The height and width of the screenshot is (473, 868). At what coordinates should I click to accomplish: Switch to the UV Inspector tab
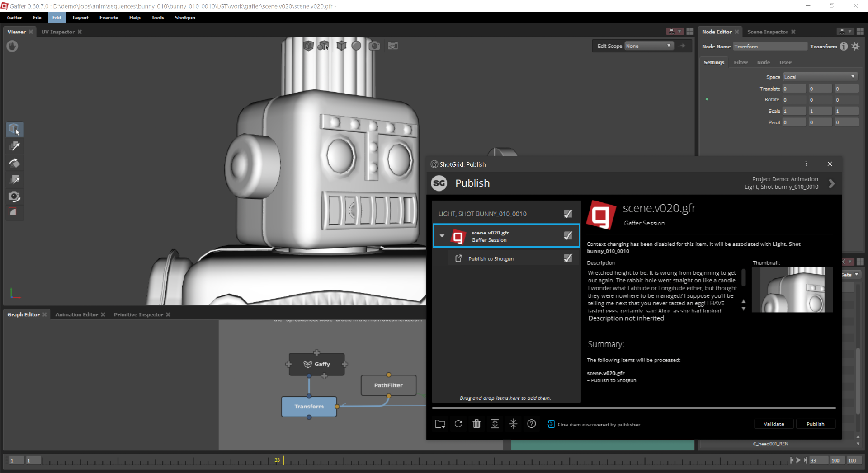[58, 32]
